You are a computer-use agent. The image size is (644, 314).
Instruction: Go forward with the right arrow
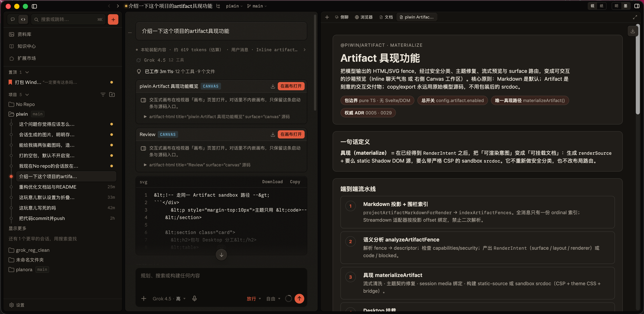pos(118,6)
